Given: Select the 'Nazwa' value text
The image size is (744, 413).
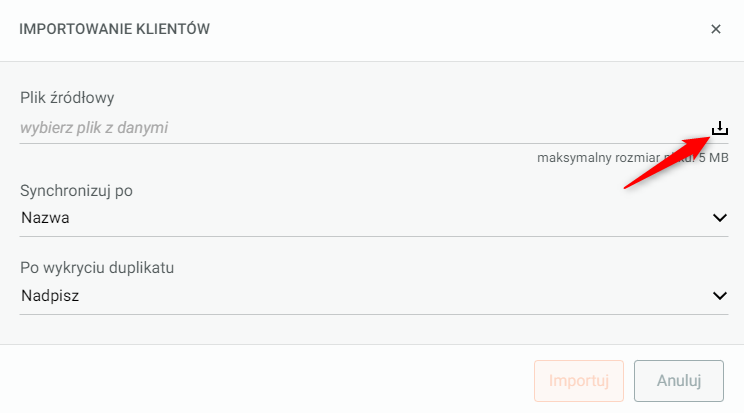Looking at the screenshot, I should tap(45, 218).
